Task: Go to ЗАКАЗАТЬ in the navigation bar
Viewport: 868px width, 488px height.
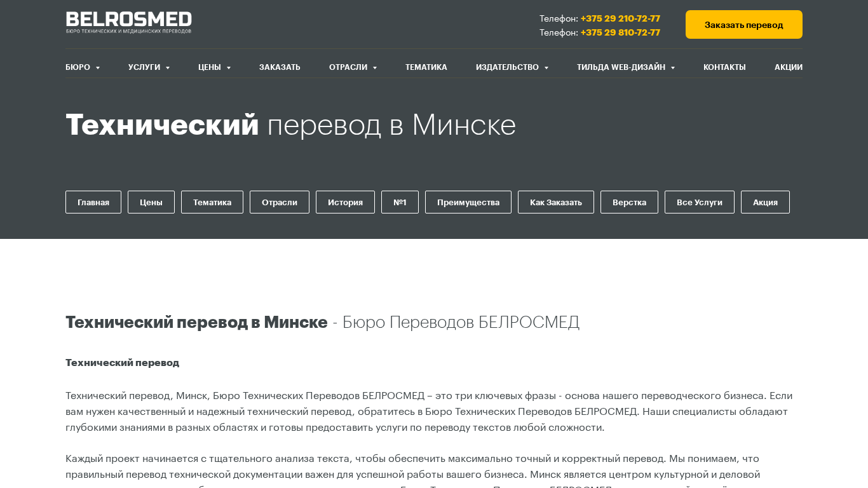Action: tap(280, 67)
